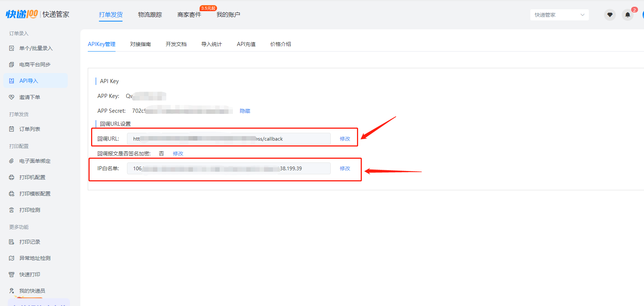Select the 邀请下单 sidebar icon
644x306 pixels.
coord(11,97)
